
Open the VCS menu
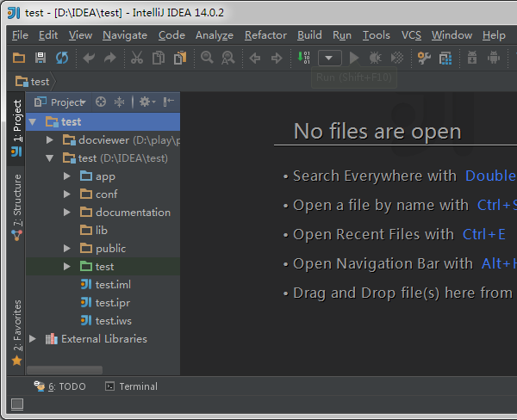(411, 35)
